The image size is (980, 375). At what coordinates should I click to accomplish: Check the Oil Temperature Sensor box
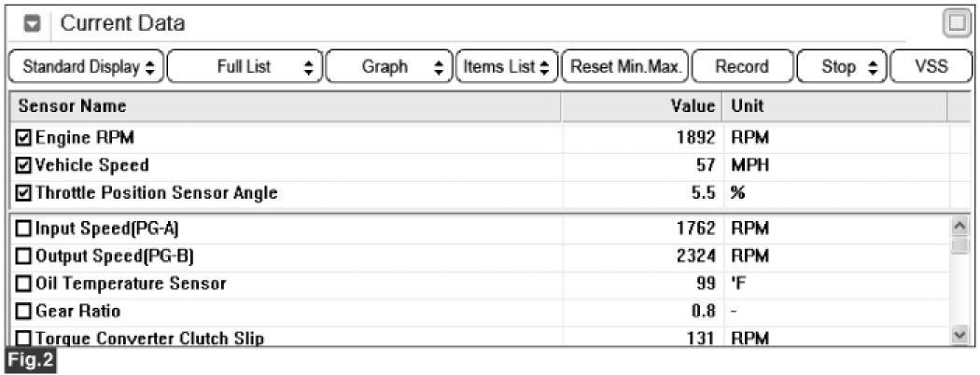[24, 283]
